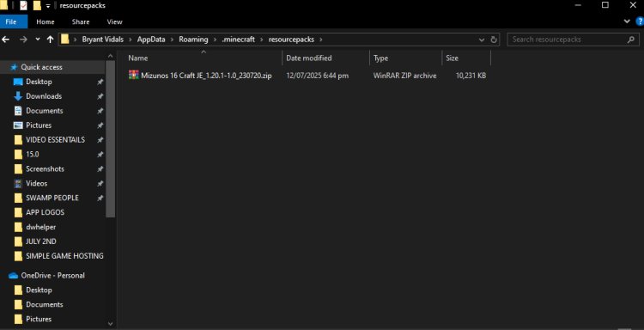The height and width of the screenshot is (330, 644).
Task: Open the Help question mark icon
Action: 640,21
